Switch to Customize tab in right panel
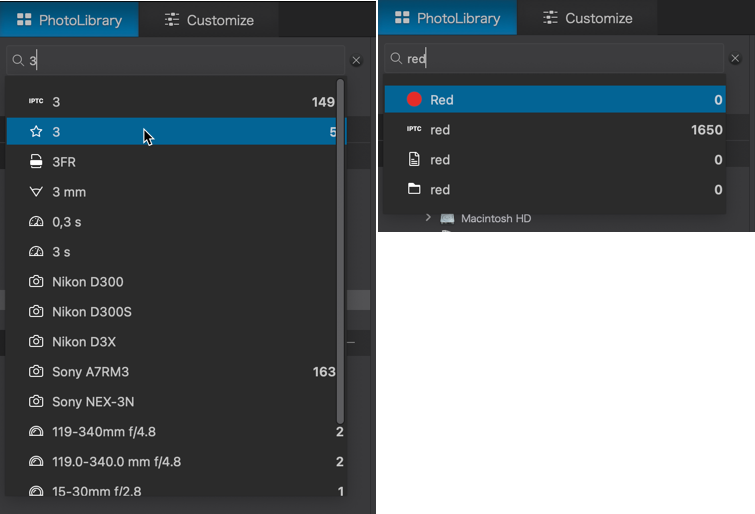Image resolution: width=755 pixels, height=514 pixels. click(587, 18)
